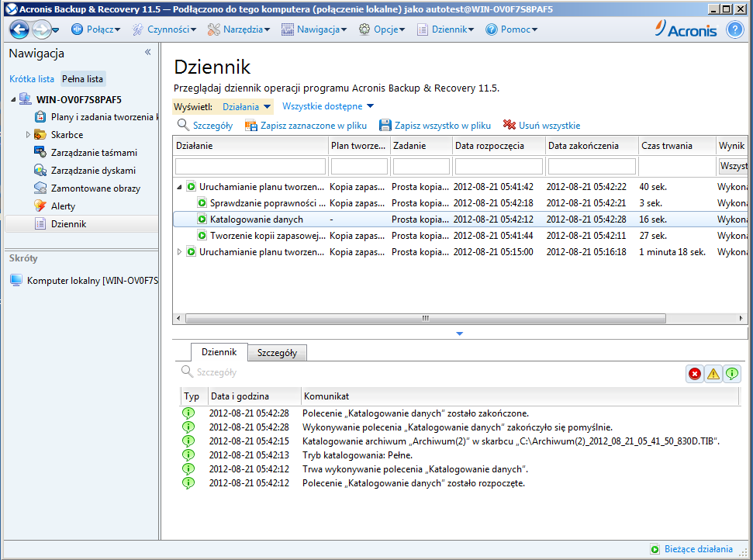The image size is (753, 560).
Task: Click the Acronis logo
Action: pos(686,29)
